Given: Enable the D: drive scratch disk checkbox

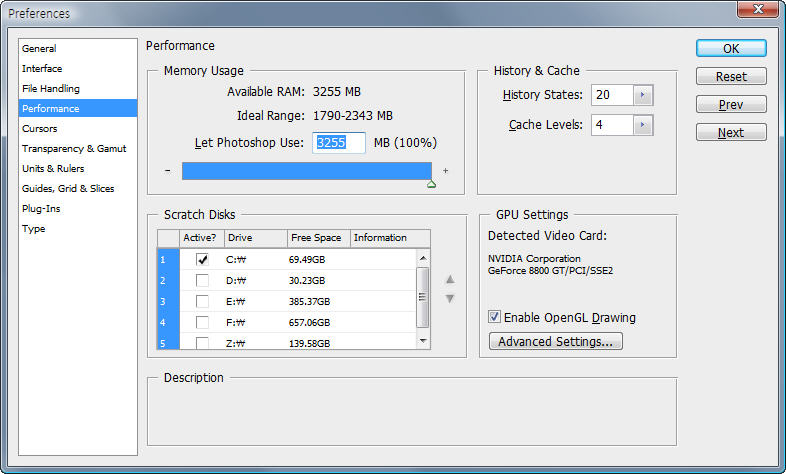Looking at the screenshot, I should click(203, 280).
